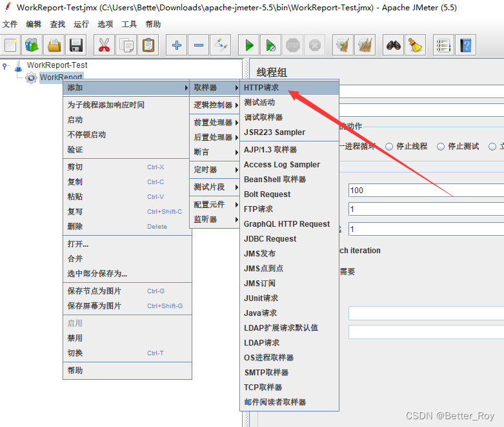The height and width of the screenshot is (427, 504).
Task: Choose TCP取样器 entry
Action: click(289, 387)
